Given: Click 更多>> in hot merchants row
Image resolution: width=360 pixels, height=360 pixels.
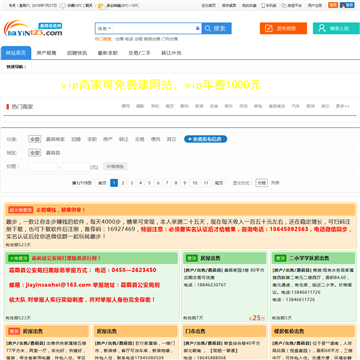Looking at the screenshot, I should pos(343,106).
